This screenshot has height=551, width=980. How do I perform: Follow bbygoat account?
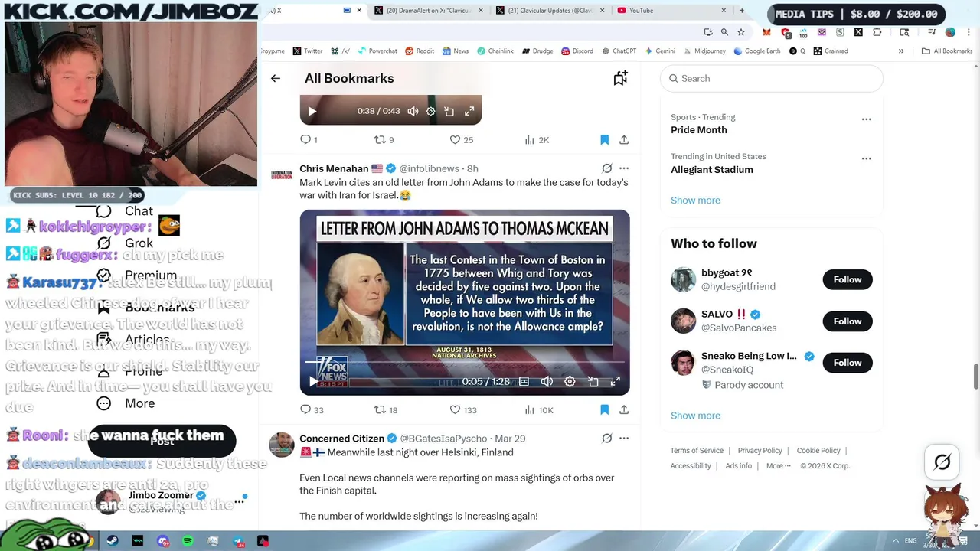point(848,279)
